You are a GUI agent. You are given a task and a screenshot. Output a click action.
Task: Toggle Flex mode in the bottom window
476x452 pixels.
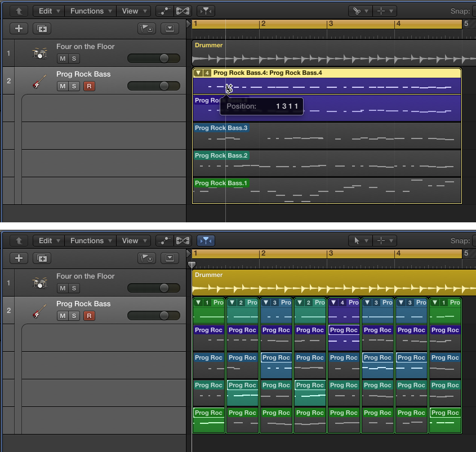(183, 241)
